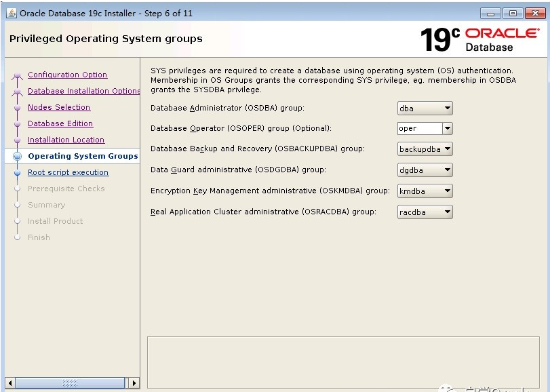Screen dimensions: 550x392
Task: Click the empty message pane at bottom
Action: [343, 362]
